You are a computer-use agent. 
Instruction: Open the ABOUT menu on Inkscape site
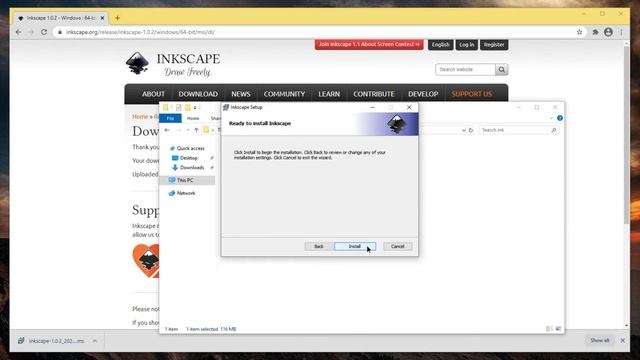153,94
